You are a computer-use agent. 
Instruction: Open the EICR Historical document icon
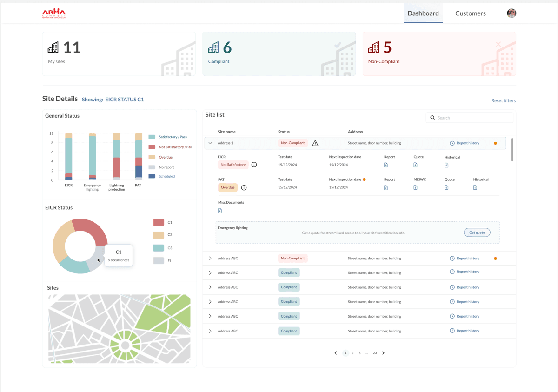[x=446, y=165]
